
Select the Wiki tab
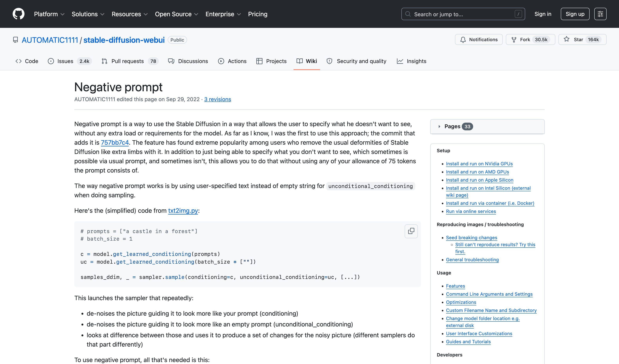pyautogui.click(x=307, y=61)
